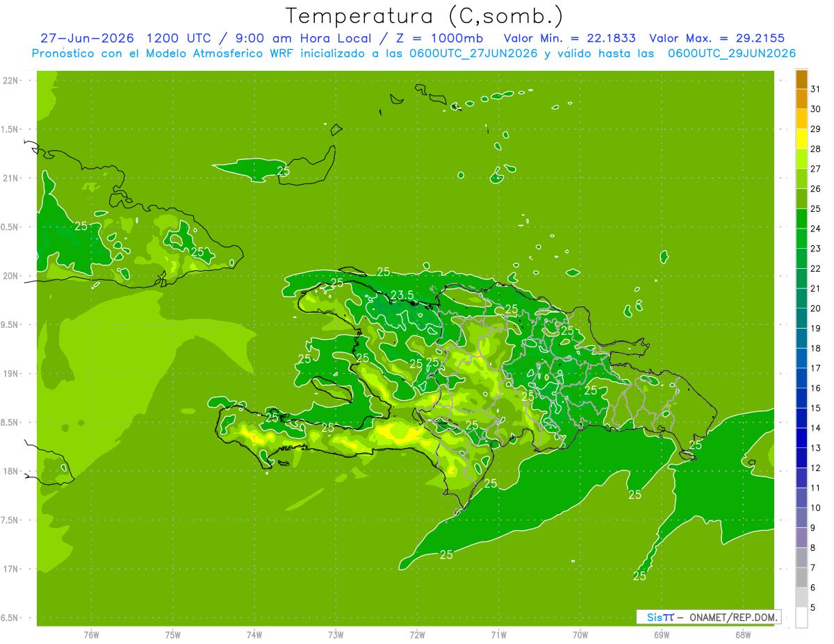Image resolution: width=834 pixels, height=644 pixels.
Task: Click the 70W longitude label
Action: 580,634
